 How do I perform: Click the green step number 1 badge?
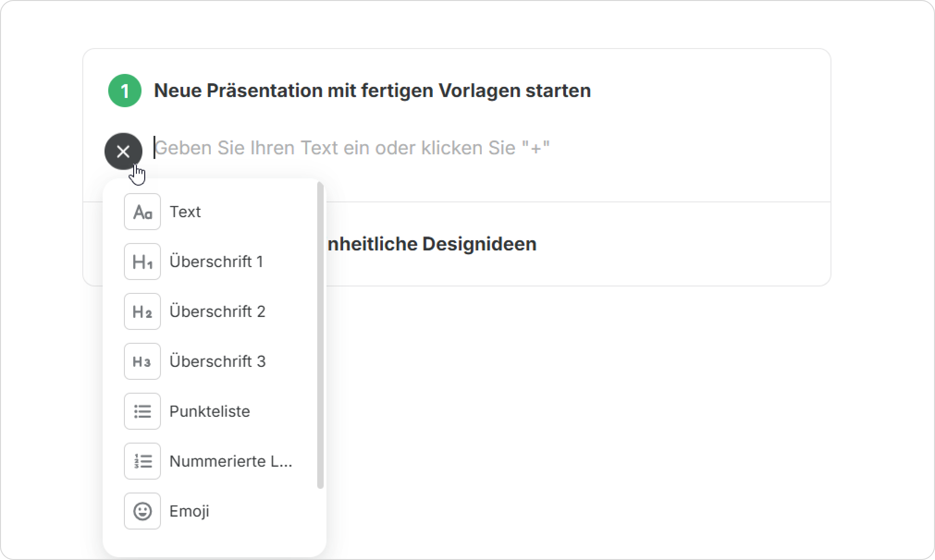coord(125,91)
